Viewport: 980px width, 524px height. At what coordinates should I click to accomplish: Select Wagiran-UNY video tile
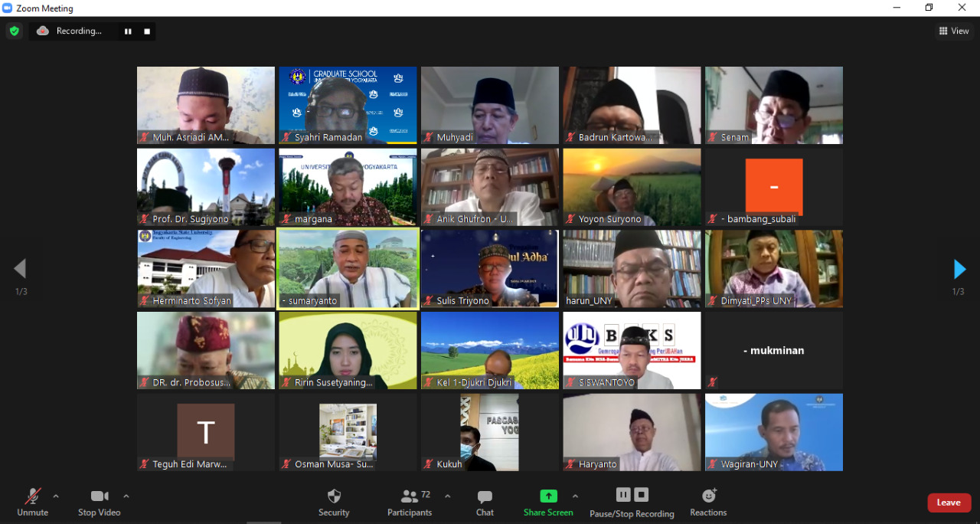tap(774, 432)
